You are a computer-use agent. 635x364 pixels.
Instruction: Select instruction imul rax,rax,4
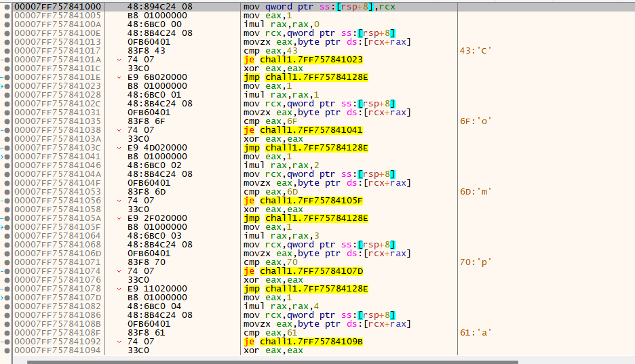[x=282, y=306]
